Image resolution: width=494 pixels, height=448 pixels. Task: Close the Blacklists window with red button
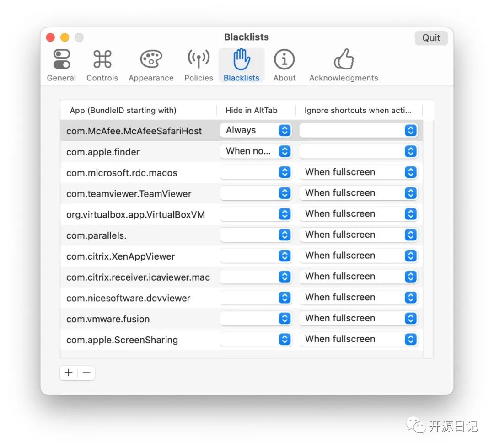(50, 37)
